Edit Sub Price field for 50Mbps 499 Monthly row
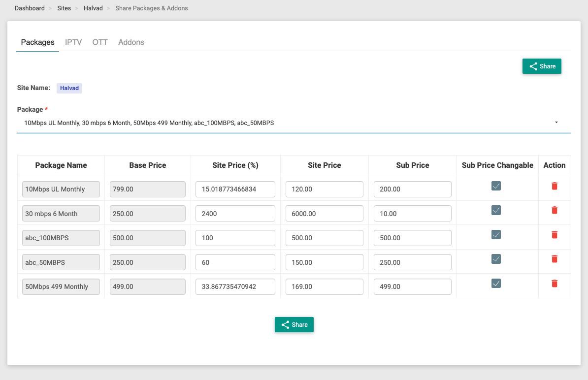The width and height of the screenshot is (588, 380). tap(413, 286)
